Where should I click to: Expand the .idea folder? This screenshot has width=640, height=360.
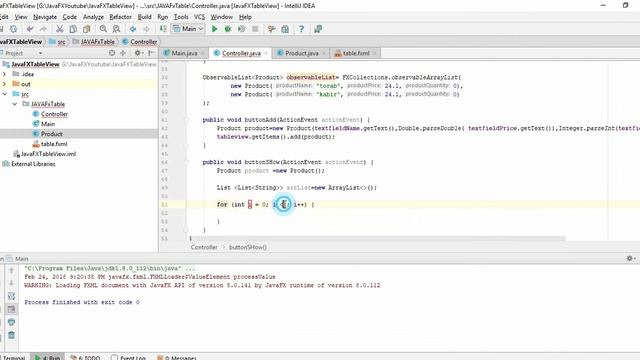click(4, 74)
